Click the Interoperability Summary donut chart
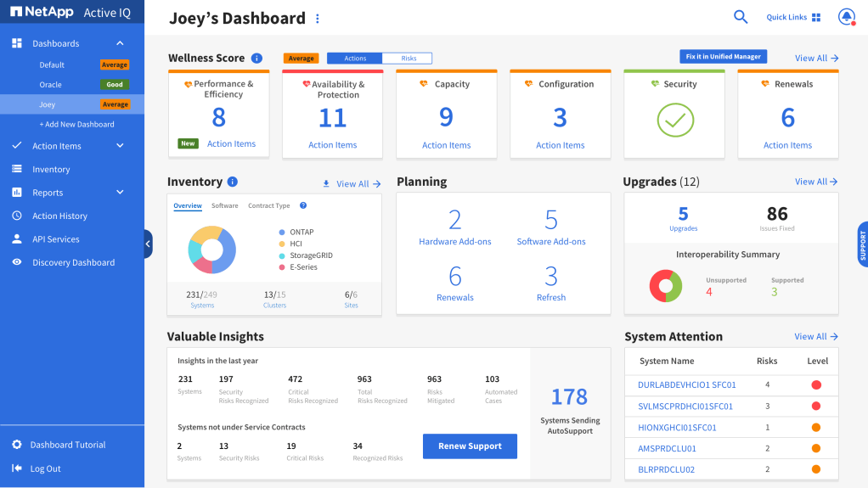Screen dimensions: 868x488 pos(666,286)
